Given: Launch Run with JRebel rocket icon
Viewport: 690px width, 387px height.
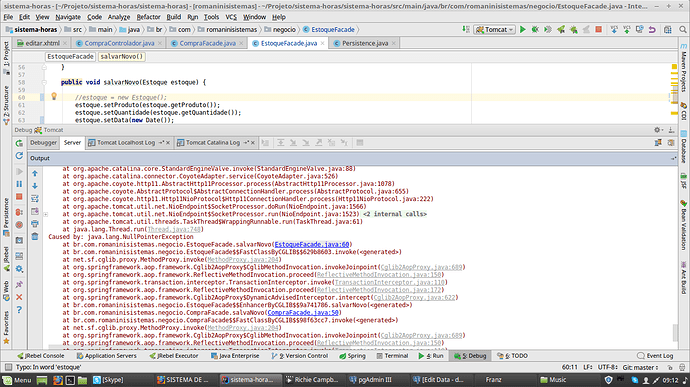Looking at the screenshot, I should point(561,29).
